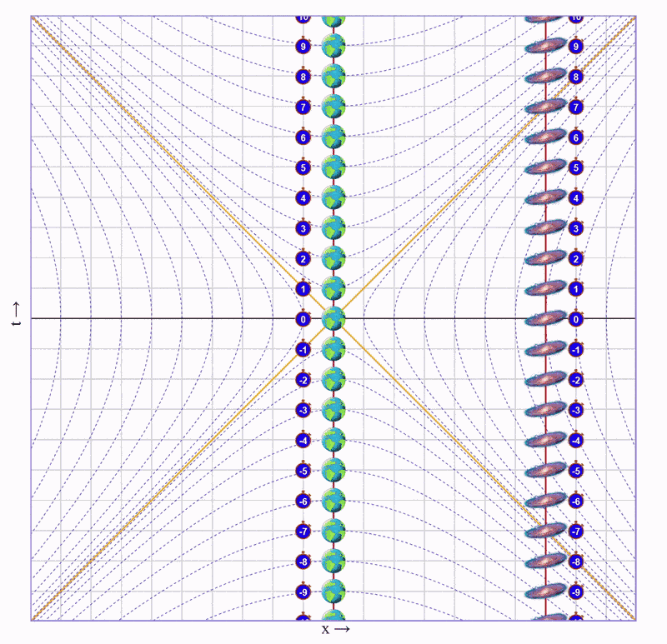This screenshot has height=644, width=667.
Task: Click the stopwatch labeled 9 beside Earth
Action: click(x=303, y=46)
